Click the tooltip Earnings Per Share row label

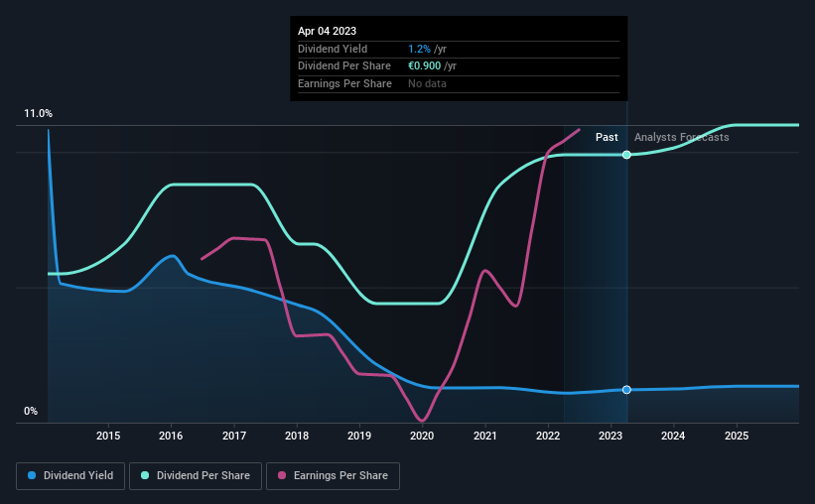[344, 83]
